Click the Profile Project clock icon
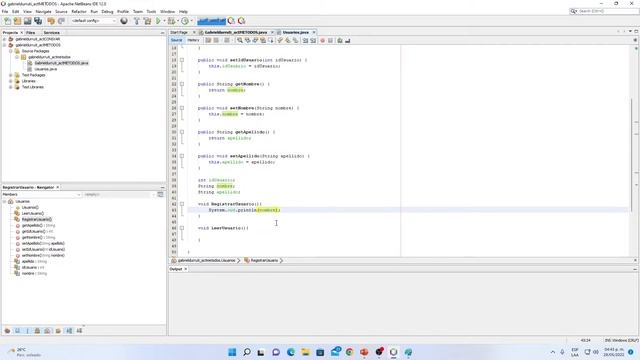 tap(185, 21)
